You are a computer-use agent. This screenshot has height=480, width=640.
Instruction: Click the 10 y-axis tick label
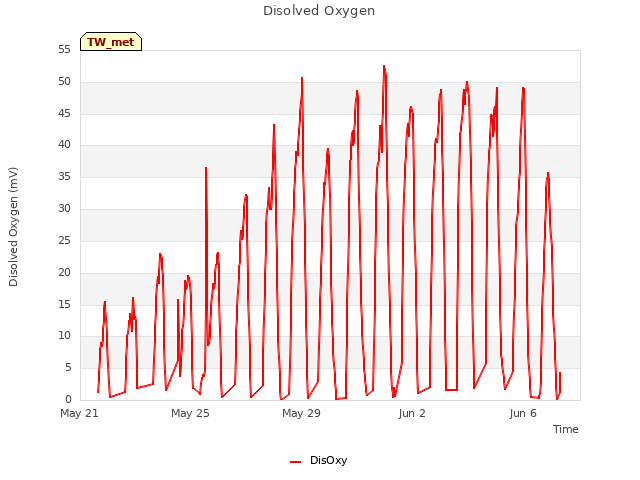(64, 336)
